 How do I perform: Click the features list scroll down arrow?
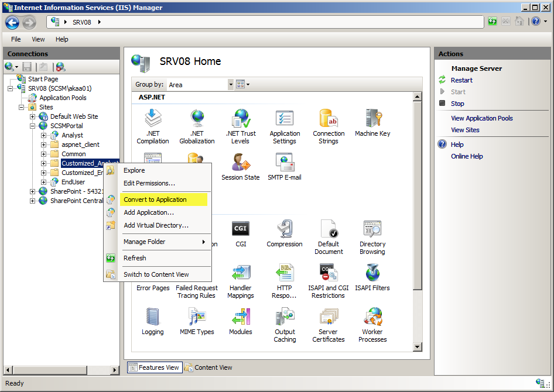click(x=418, y=347)
